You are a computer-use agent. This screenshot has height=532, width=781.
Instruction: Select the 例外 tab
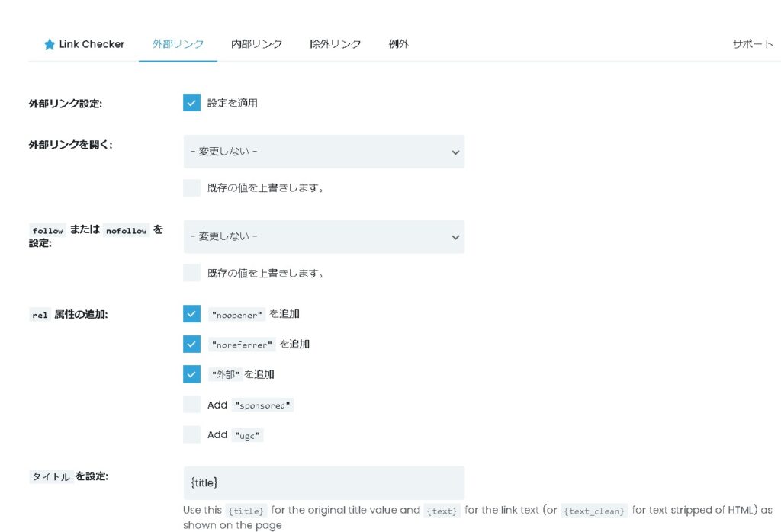(x=398, y=44)
